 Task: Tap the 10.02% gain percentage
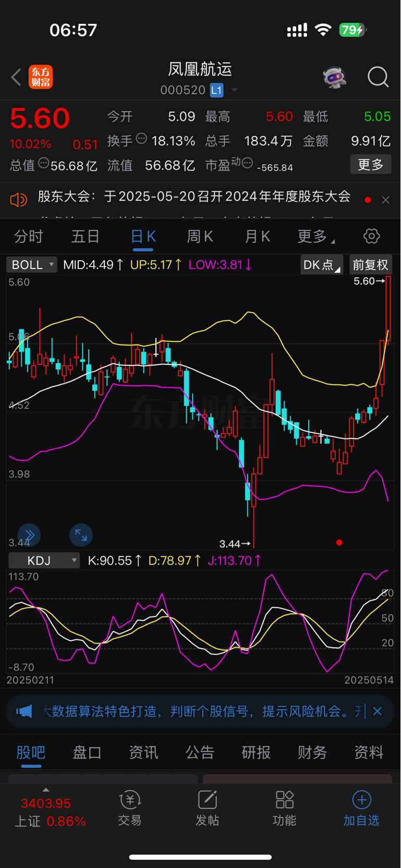click(30, 144)
